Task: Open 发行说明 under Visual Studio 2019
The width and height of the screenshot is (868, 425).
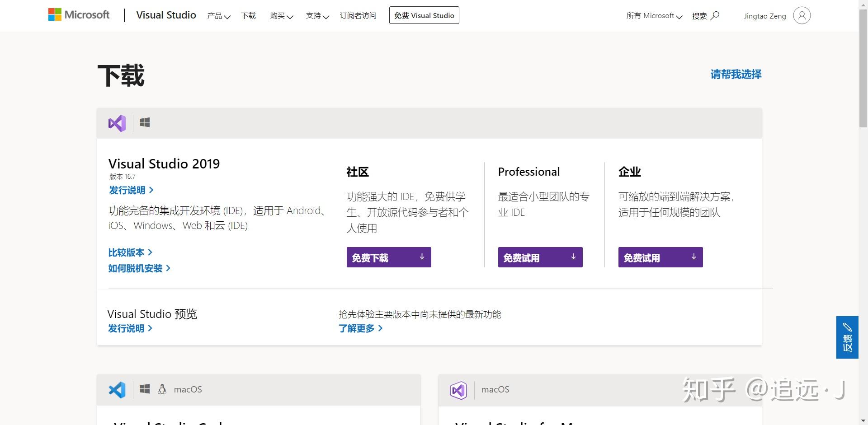Action: click(x=131, y=190)
